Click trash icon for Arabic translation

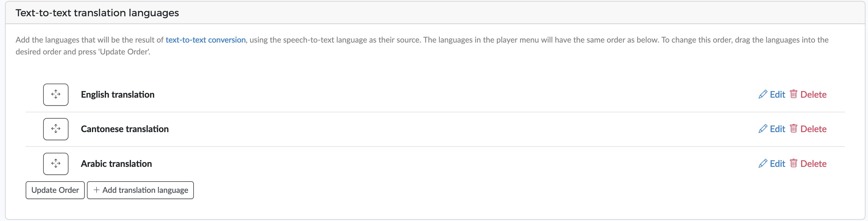click(x=794, y=163)
